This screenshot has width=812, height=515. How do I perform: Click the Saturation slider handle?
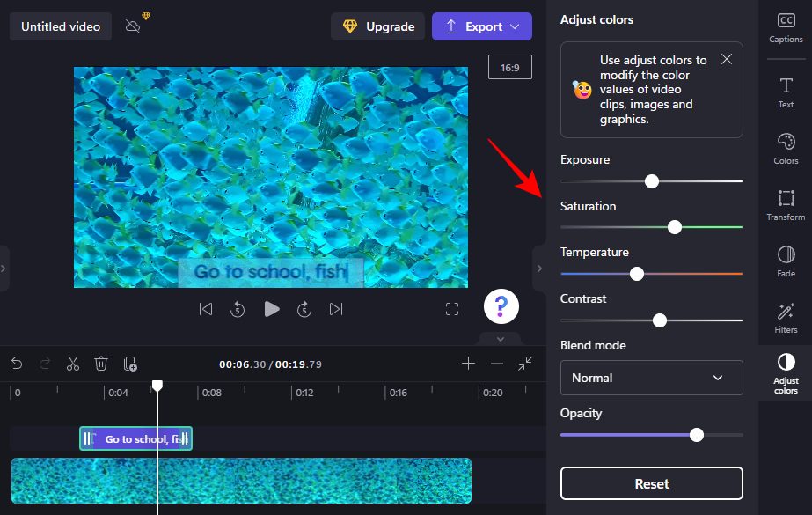click(675, 227)
